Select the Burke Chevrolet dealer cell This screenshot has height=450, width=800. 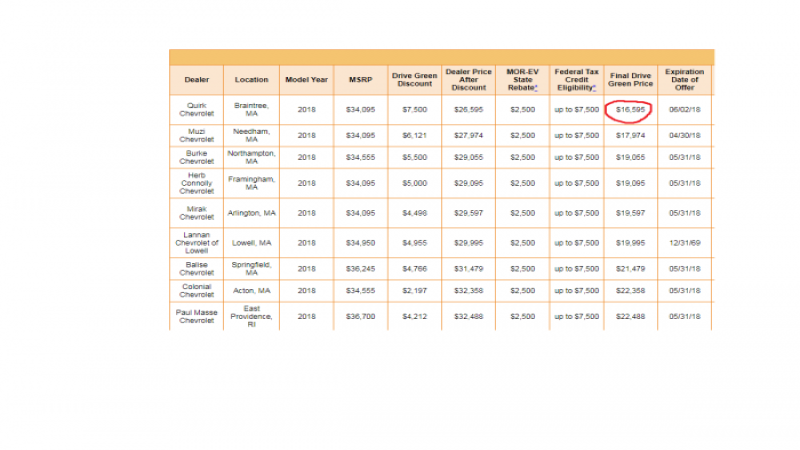(197, 158)
